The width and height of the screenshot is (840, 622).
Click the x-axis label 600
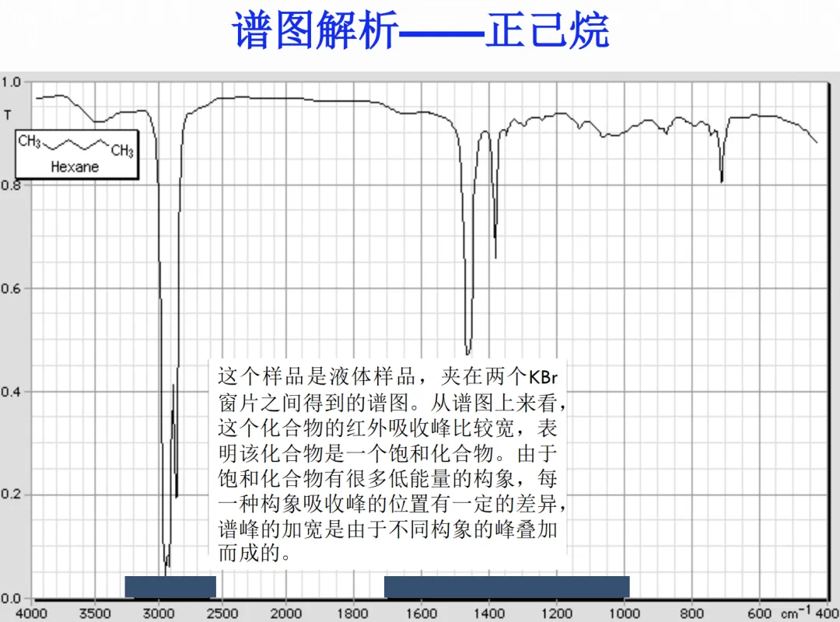(760, 613)
